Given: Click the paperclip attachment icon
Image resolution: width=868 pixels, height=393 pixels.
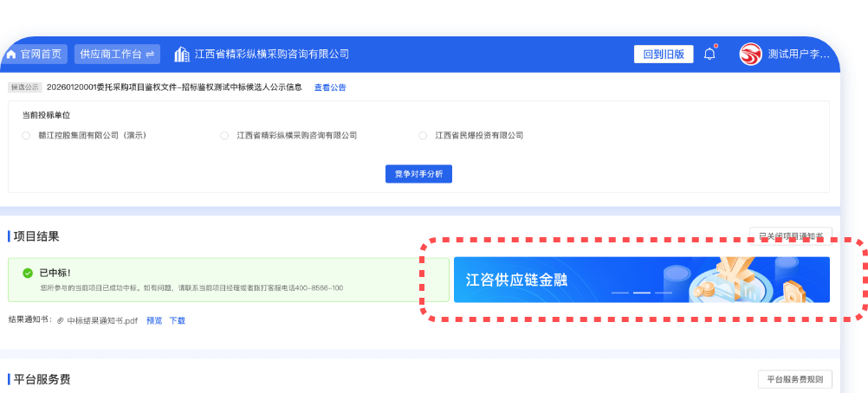Looking at the screenshot, I should pos(61,320).
